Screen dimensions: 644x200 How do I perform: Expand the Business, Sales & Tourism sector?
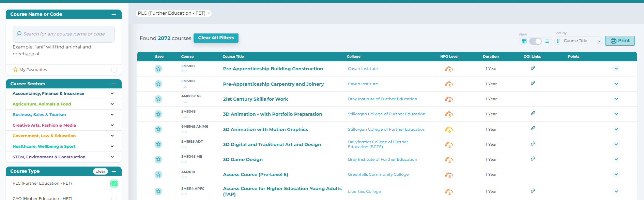point(112,115)
